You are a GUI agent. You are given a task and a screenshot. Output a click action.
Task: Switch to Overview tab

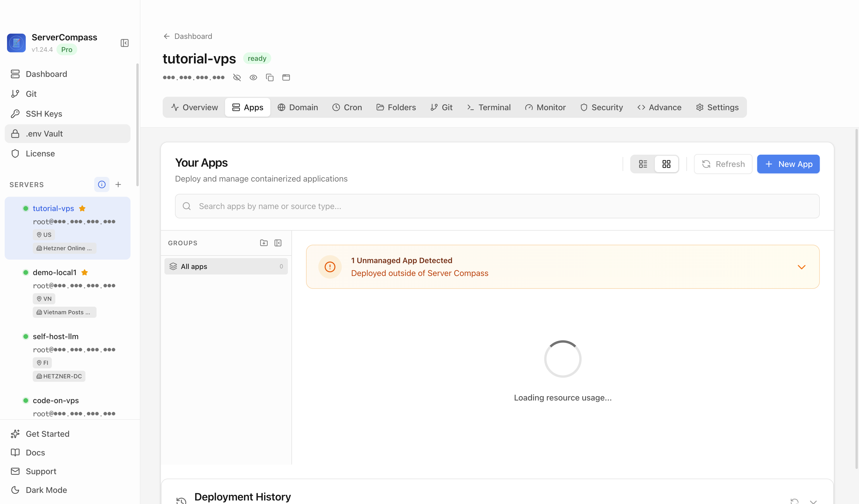click(194, 107)
